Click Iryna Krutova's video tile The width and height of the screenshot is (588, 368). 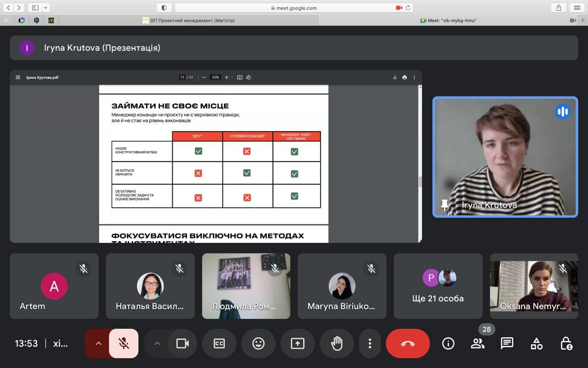(x=505, y=156)
